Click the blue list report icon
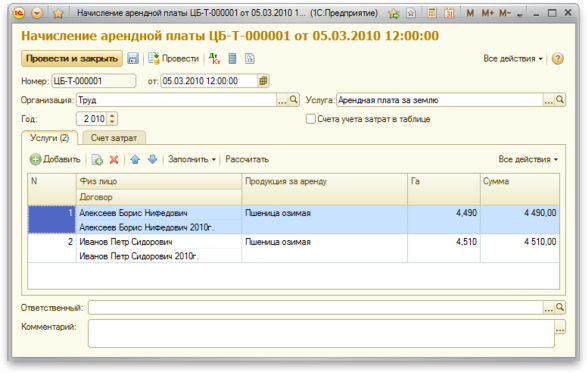The width and height of the screenshot is (587, 373). 232,58
